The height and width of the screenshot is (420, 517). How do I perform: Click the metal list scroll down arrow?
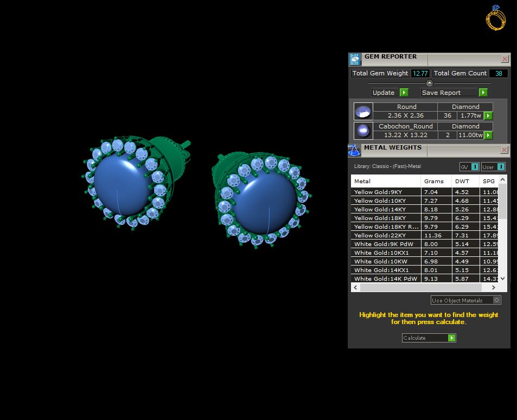pyautogui.click(x=502, y=279)
